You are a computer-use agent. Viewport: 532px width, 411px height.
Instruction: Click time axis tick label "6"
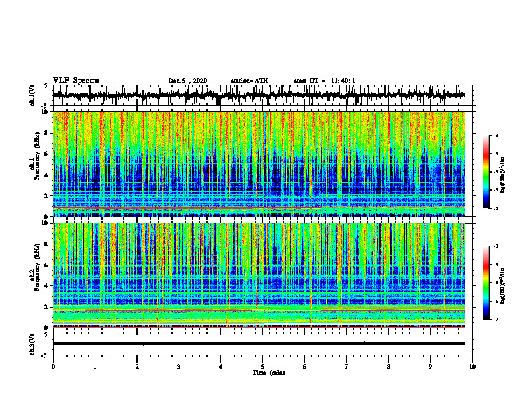(305, 367)
